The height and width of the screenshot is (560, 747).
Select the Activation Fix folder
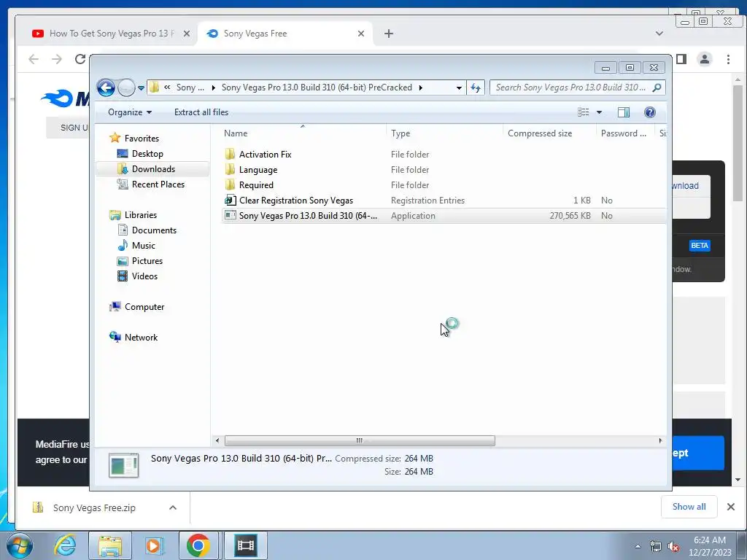(265, 155)
